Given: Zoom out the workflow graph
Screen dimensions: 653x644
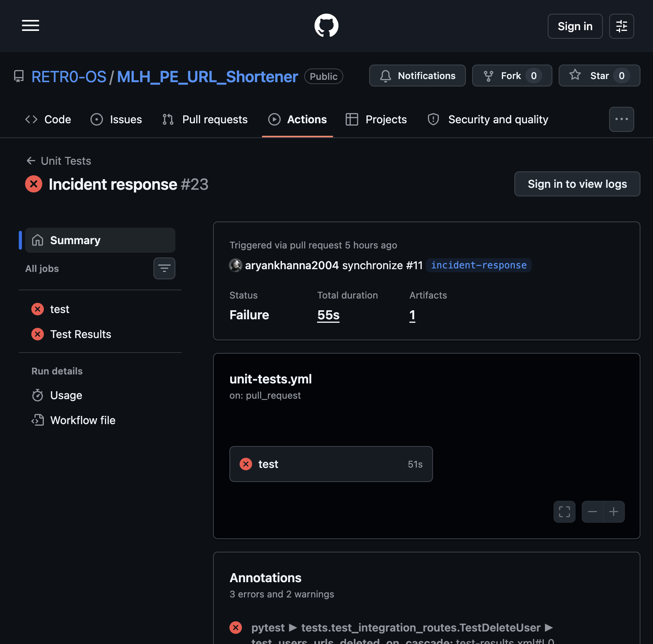Looking at the screenshot, I should [592, 511].
